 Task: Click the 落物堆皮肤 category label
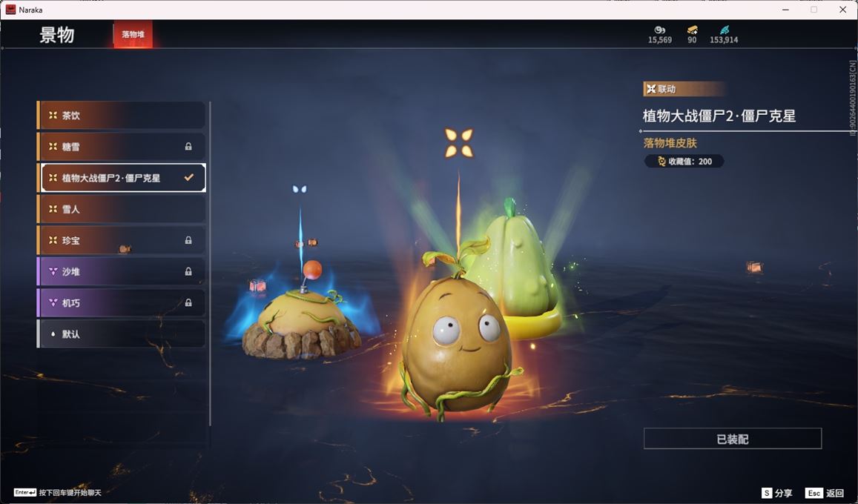click(x=670, y=143)
